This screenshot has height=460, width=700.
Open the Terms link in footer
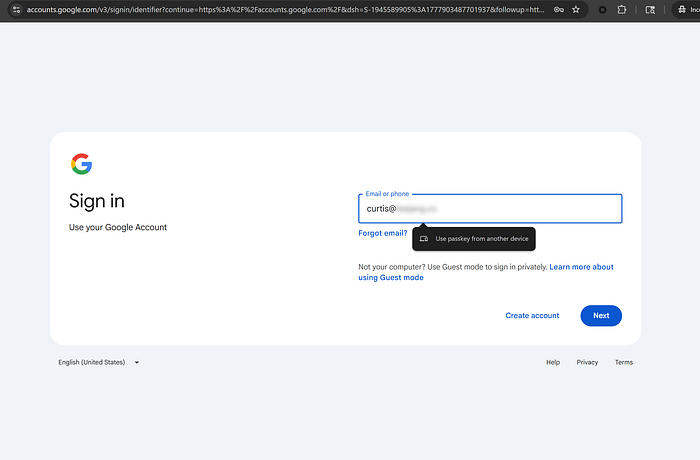click(x=624, y=362)
